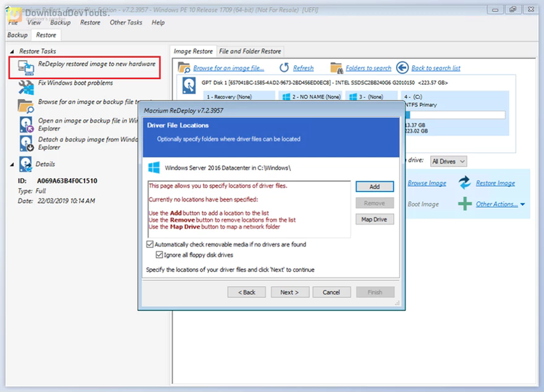Screen dimensions: 544x392
Task: Click the Open image in Explorer icon
Action: point(26,125)
